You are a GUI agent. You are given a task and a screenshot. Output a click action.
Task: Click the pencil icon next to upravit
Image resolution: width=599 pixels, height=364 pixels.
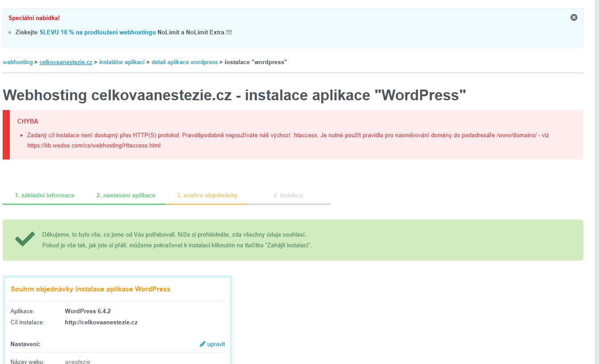202,344
